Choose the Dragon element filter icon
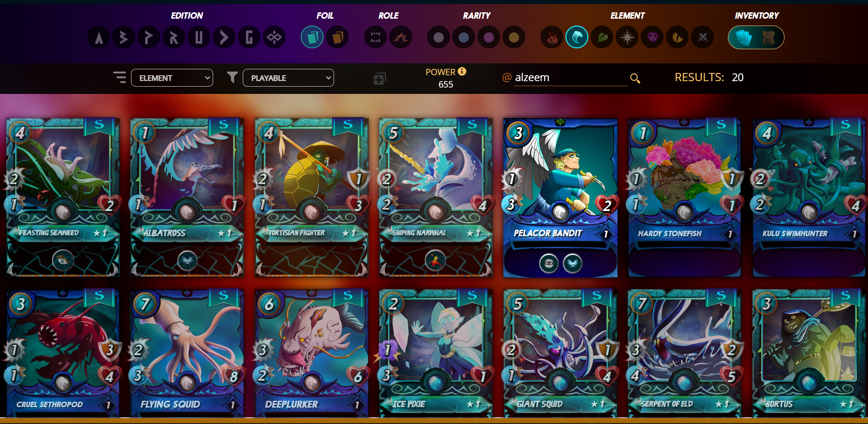 coord(677,37)
